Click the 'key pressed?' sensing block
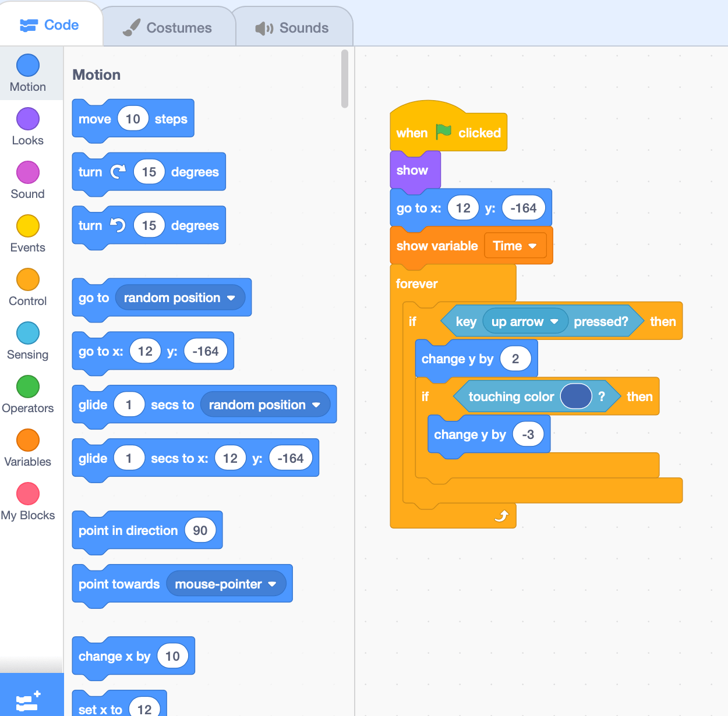 542,321
